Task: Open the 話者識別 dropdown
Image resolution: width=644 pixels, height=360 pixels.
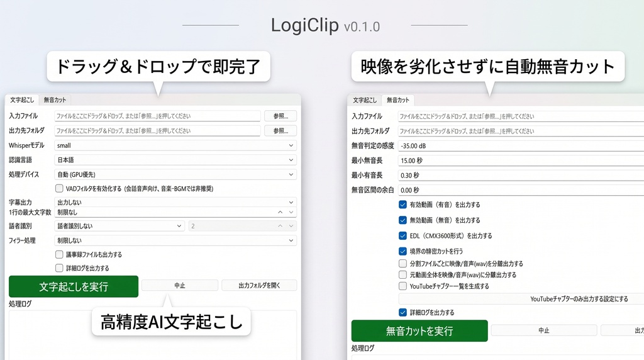Action: (x=119, y=226)
